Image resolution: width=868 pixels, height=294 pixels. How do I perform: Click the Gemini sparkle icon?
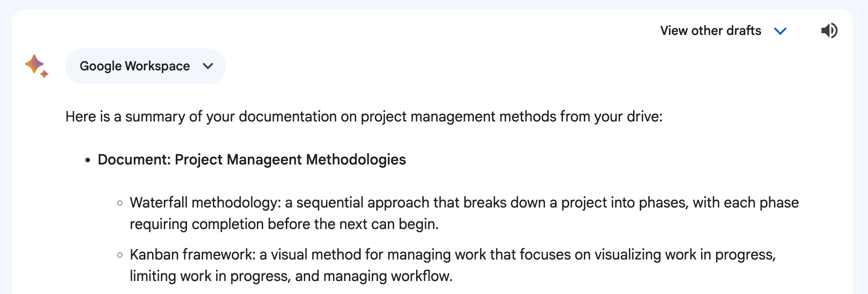pos(36,66)
